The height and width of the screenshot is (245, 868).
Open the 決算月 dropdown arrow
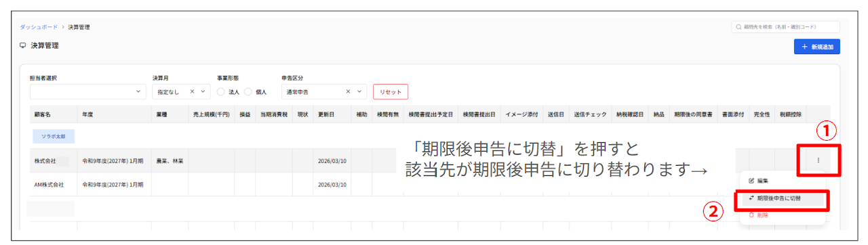pos(203,91)
